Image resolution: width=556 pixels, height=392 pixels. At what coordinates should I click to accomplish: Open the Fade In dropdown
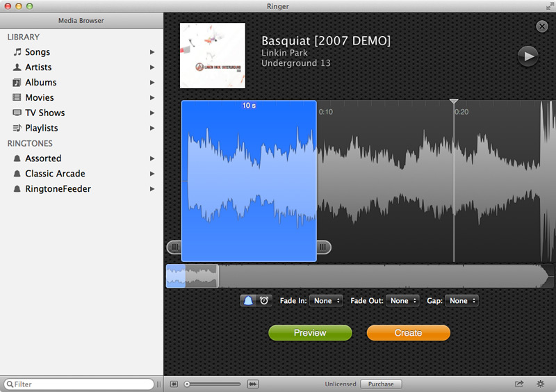point(327,301)
